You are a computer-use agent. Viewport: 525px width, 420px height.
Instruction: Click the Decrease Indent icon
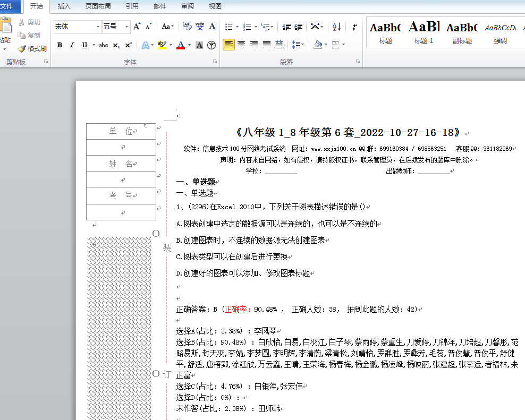(x=286, y=27)
